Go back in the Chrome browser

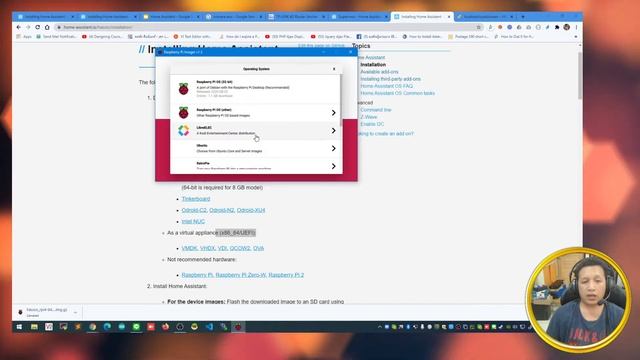tap(19, 27)
